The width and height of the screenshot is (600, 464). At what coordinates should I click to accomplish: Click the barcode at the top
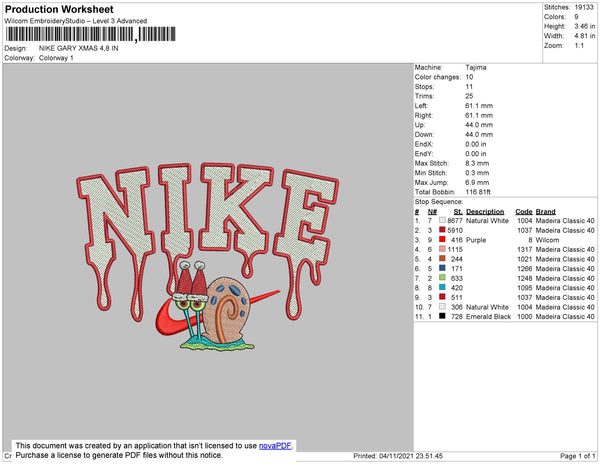(91, 34)
